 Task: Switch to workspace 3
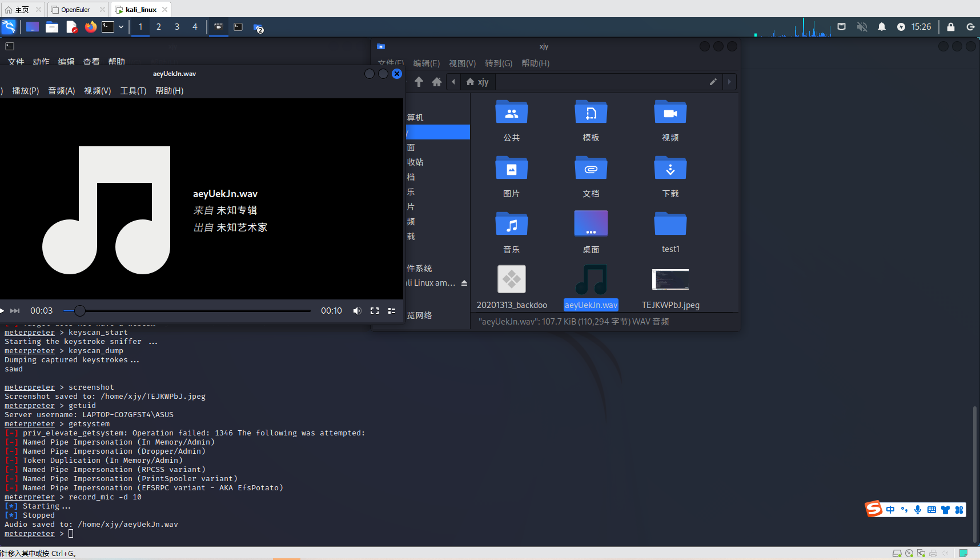[177, 27]
